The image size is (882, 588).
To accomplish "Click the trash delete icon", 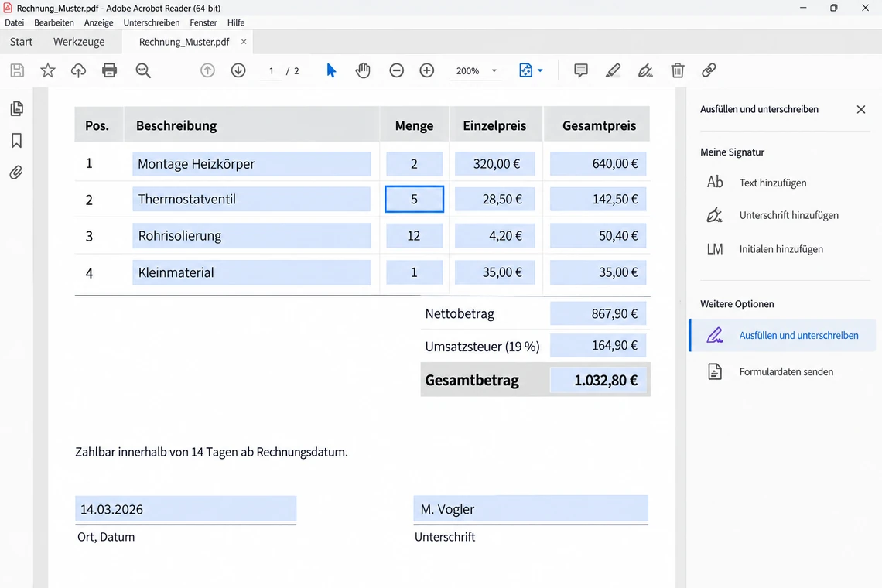I will click(x=678, y=70).
